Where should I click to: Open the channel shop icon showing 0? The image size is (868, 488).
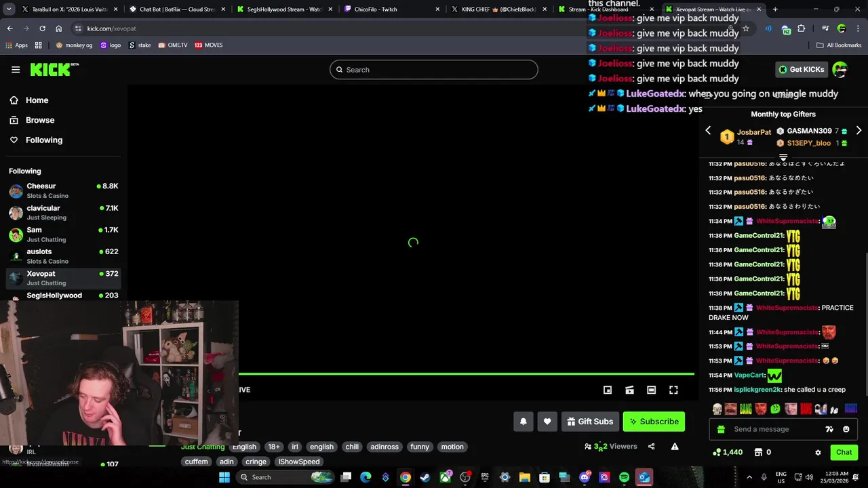(763, 452)
